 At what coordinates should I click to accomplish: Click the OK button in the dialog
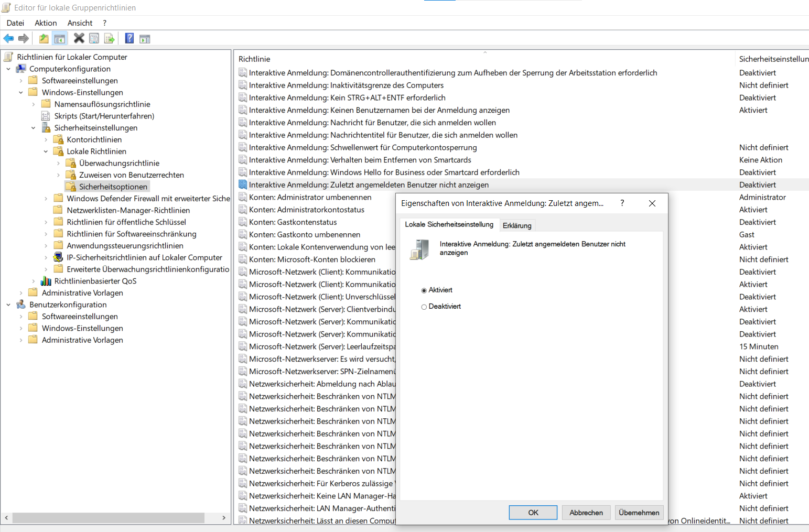pyautogui.click(x=533, y=513)
